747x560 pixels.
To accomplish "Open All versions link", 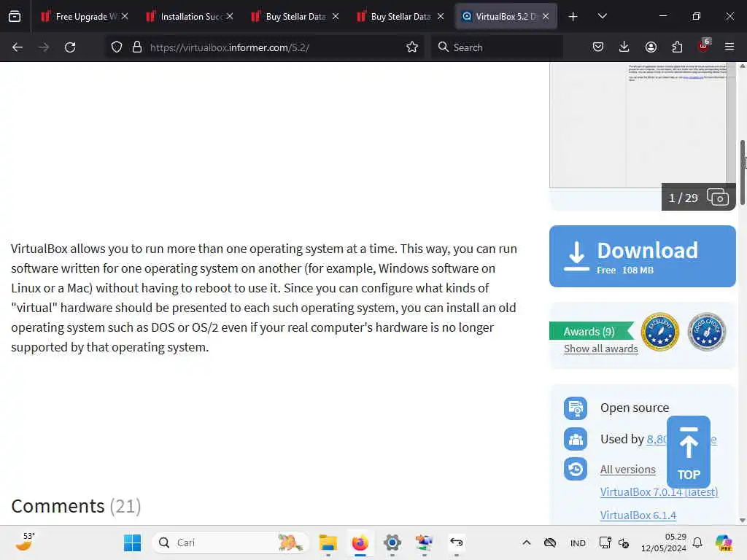I will coord(627,470).
